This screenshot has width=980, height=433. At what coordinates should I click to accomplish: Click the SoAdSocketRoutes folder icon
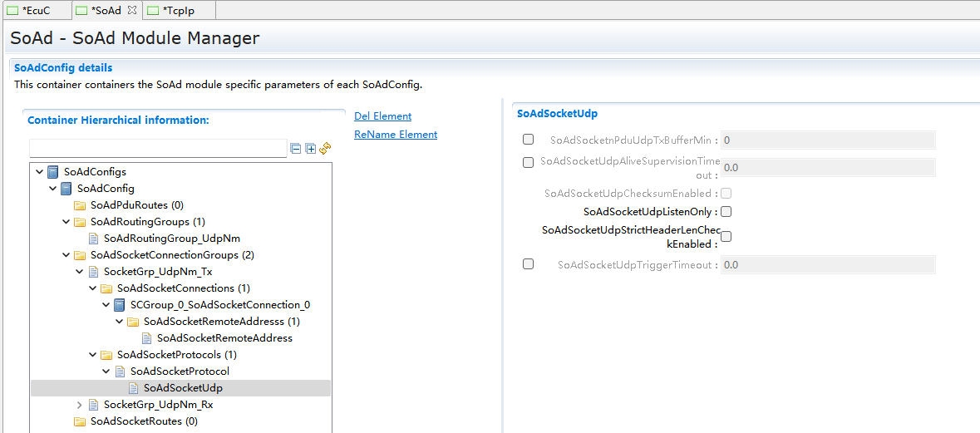tap(80, 421)
